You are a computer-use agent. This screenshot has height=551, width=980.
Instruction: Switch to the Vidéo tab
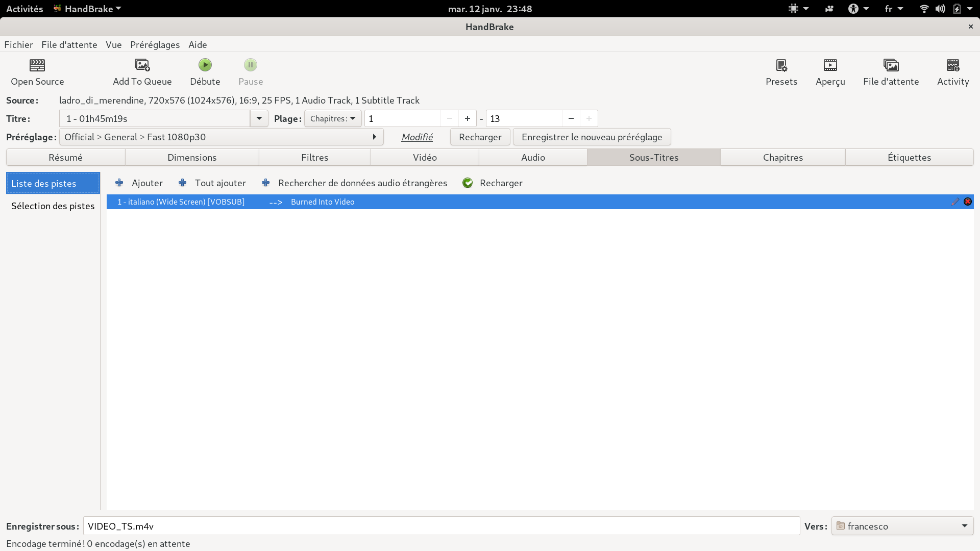pyautogui.click(x=425, y=157)
